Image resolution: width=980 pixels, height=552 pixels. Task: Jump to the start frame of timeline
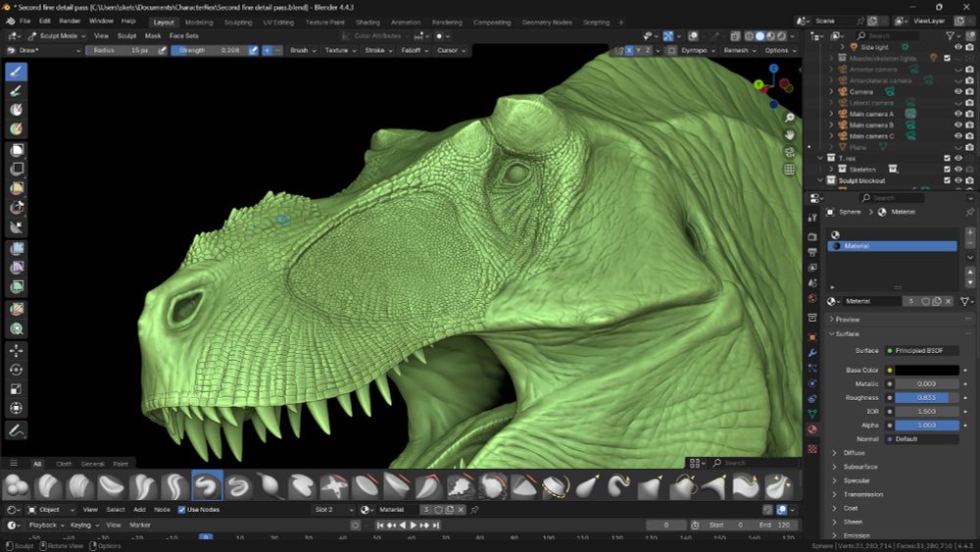[379, 526]
